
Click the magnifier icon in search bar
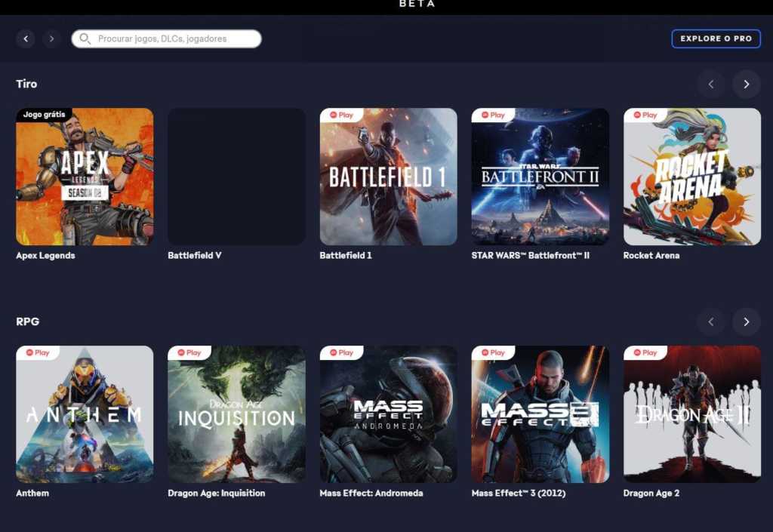click(85, 38)
